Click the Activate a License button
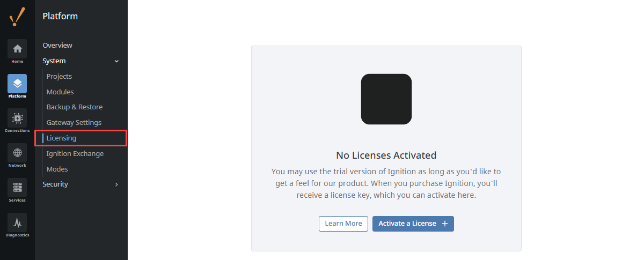 click(x=413, y=224)
